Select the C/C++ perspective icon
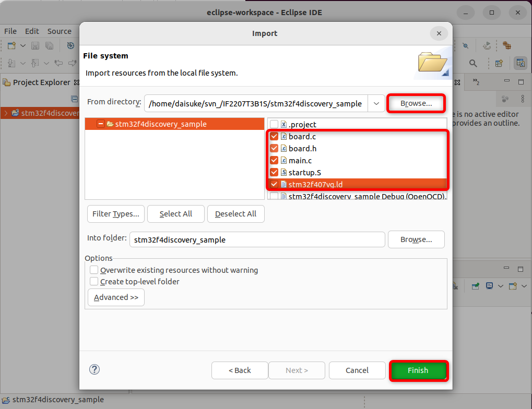The image size is (532, 409). [x=521, y=63]
